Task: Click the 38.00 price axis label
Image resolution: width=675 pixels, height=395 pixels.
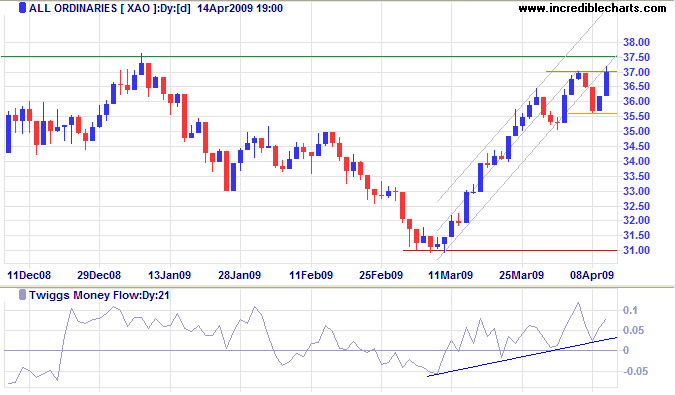Action: click(636, 42)
